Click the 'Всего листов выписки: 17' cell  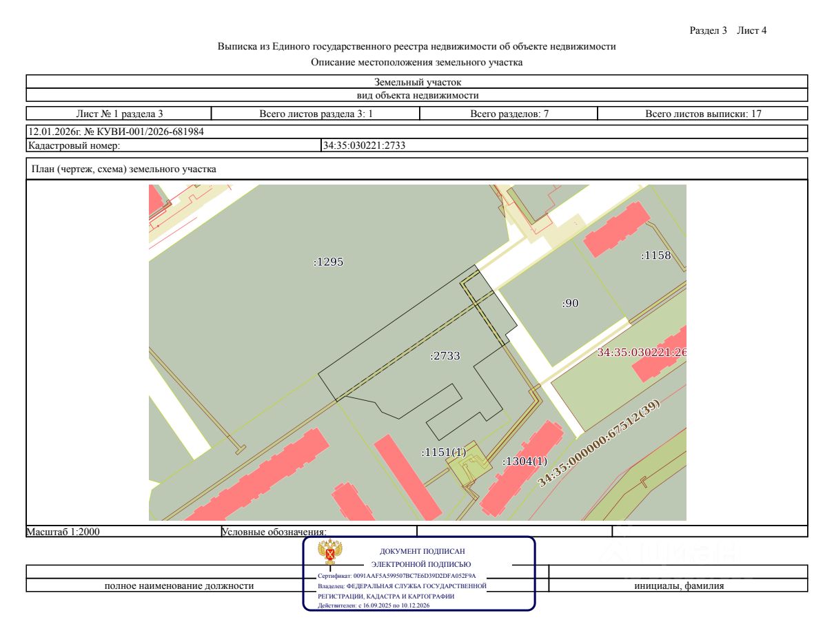703,114
